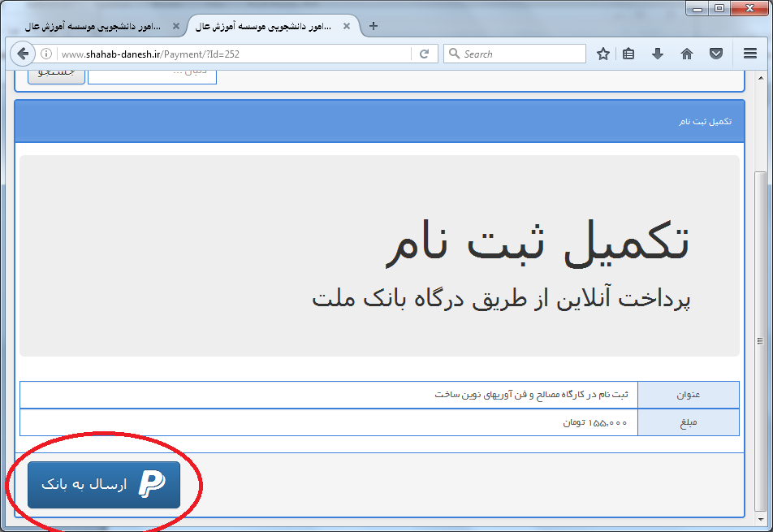Click the vertical scrollbar thumb
This screenshot has height=532, width=773.
click(x=761, y=341)
